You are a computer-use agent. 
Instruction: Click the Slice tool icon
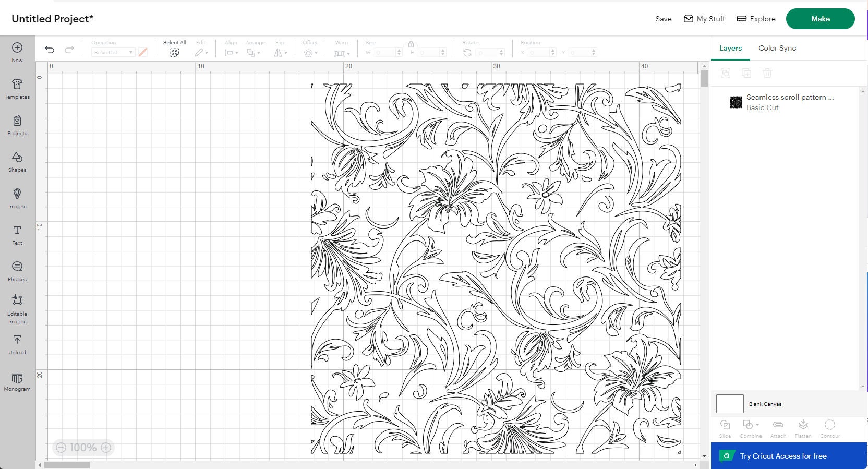725,425
